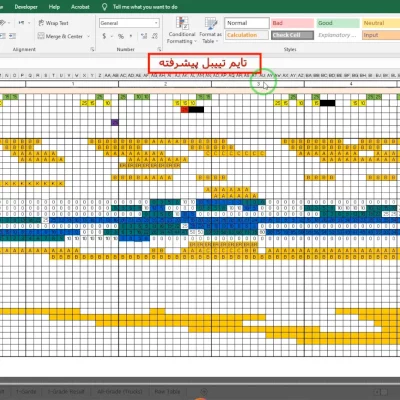Toggle Wrap Text for selected cells
Screen dimensions: 400x400
pos(53,23)
